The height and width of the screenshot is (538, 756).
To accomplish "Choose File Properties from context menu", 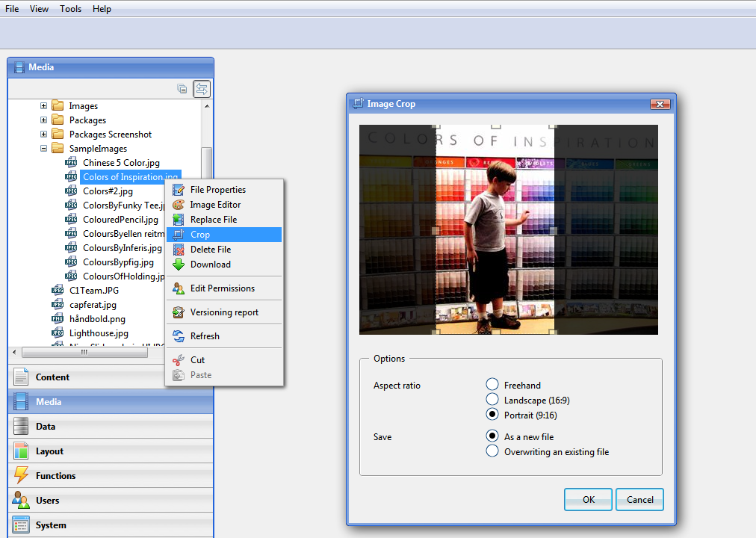I will (x=217, y=190).
